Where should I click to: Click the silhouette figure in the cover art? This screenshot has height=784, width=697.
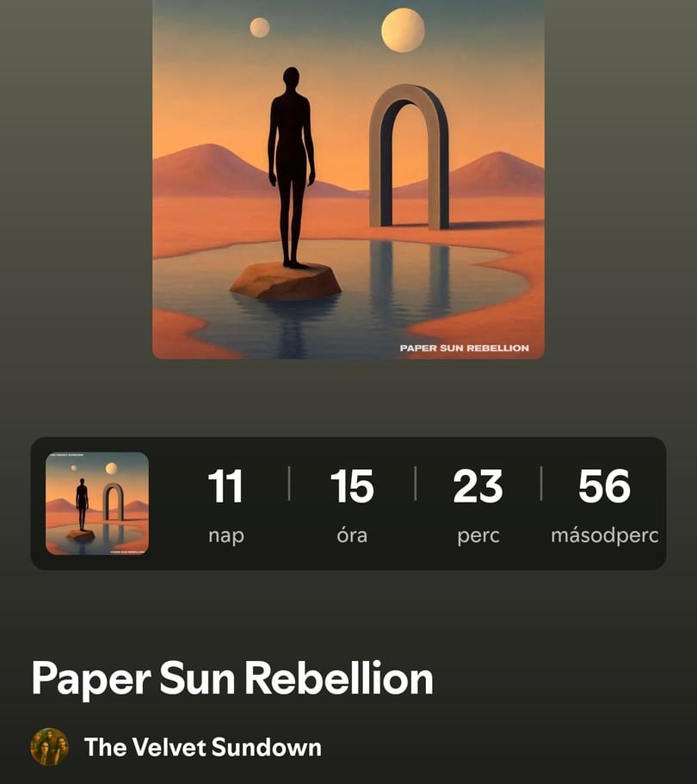292,168
